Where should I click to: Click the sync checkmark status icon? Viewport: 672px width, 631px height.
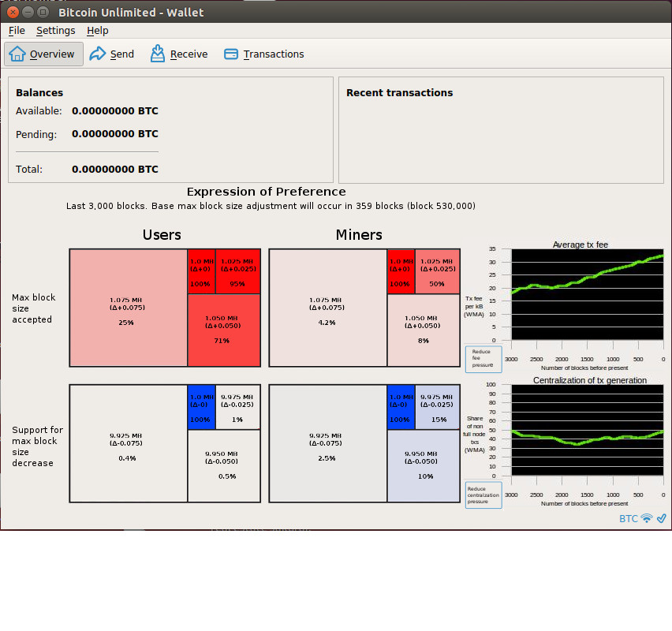point(662,518)
